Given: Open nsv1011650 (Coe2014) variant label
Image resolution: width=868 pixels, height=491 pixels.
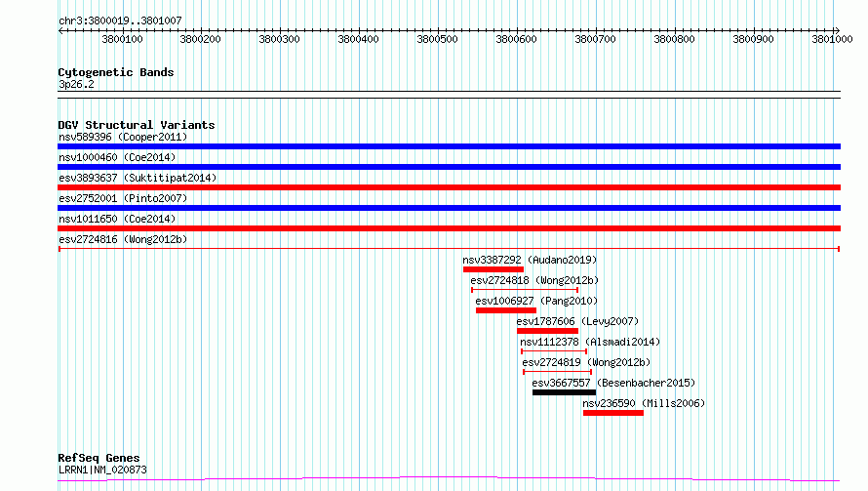Looking at the screenshot, I should pos(117,219).
